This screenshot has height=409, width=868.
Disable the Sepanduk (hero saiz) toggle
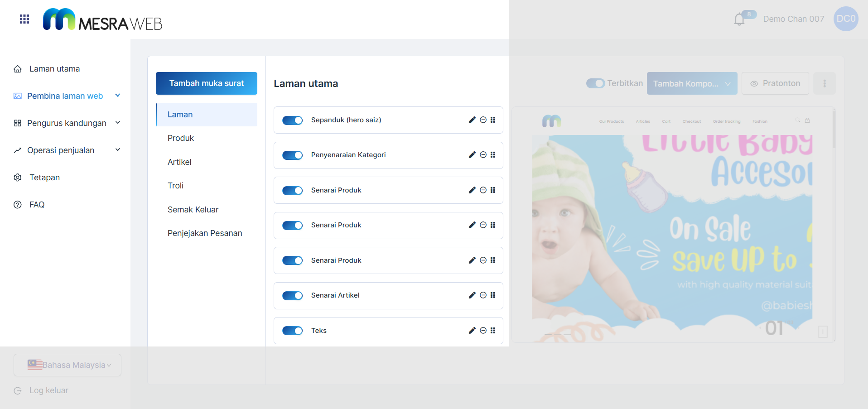tap(292, 120)
